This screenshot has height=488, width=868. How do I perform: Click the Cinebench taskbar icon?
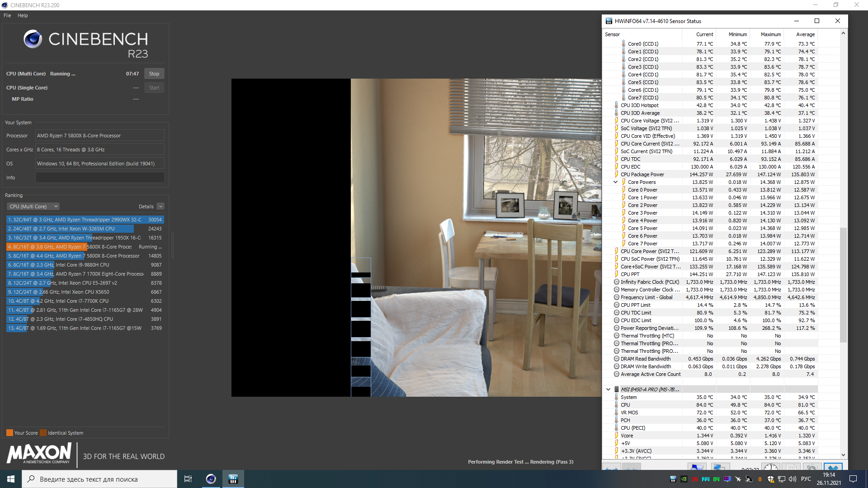(x=211, y=479)
